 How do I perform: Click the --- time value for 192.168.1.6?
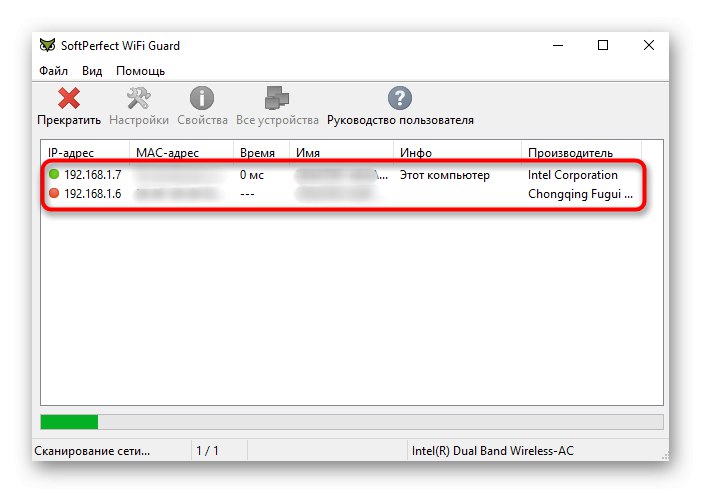[247, 194]
